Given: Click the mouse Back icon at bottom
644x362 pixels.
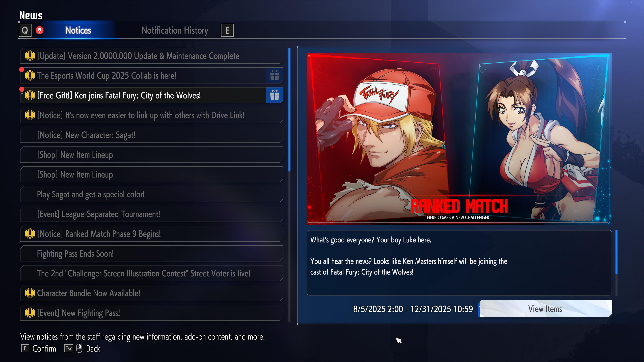Looking at the screenshot, I should point(79,348).
